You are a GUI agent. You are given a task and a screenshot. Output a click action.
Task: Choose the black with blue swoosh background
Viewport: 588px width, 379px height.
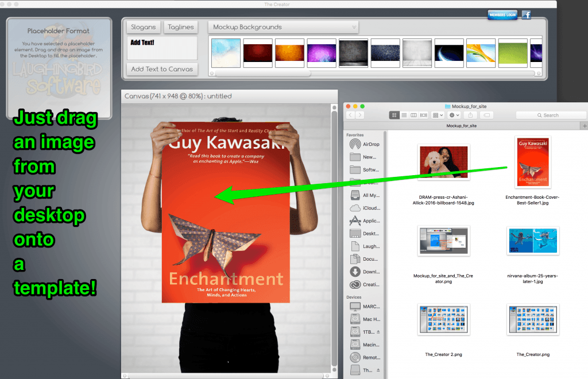click(449, 53)
